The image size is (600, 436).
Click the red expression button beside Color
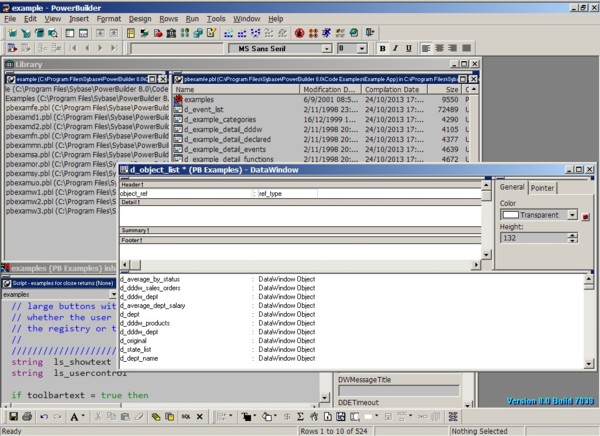pyautogui.click(x=585, y=217)
